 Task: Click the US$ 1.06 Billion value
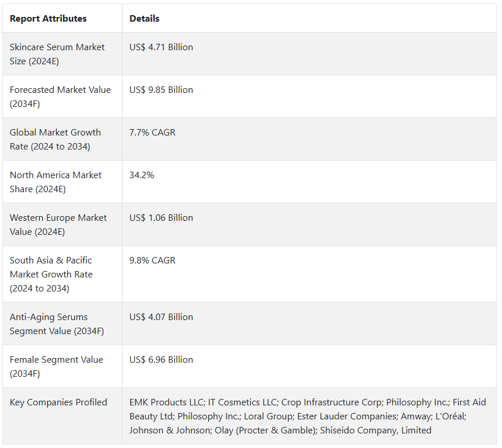[x=161, y=218]
